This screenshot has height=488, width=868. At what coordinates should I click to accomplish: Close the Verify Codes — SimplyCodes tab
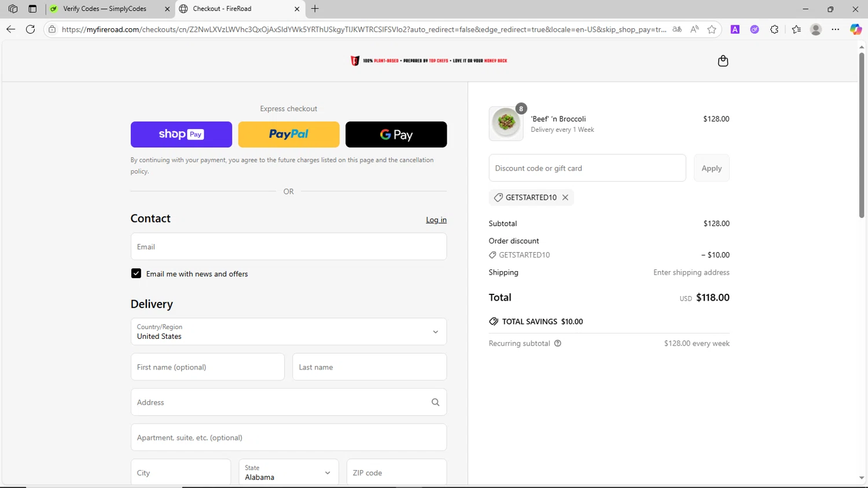[167, 9]
